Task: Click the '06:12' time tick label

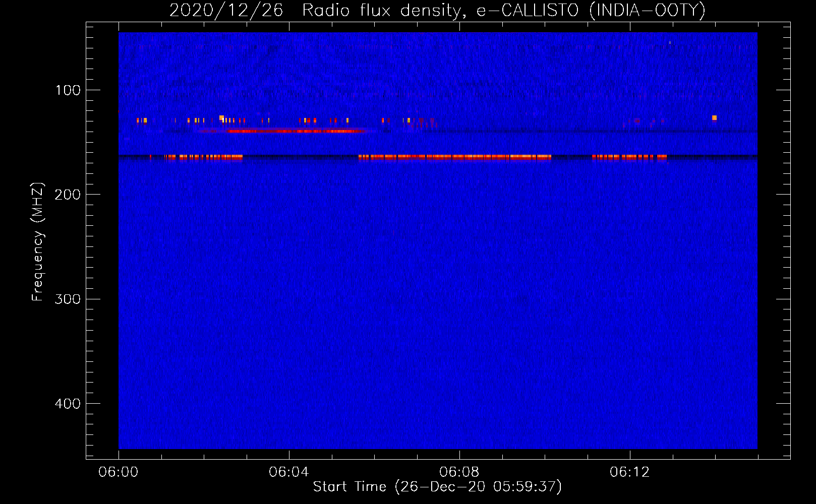Action: tap(630, 472)
